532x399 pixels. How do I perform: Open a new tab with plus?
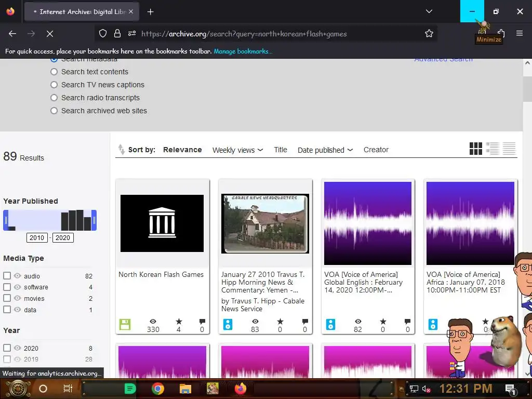[151, 12]
